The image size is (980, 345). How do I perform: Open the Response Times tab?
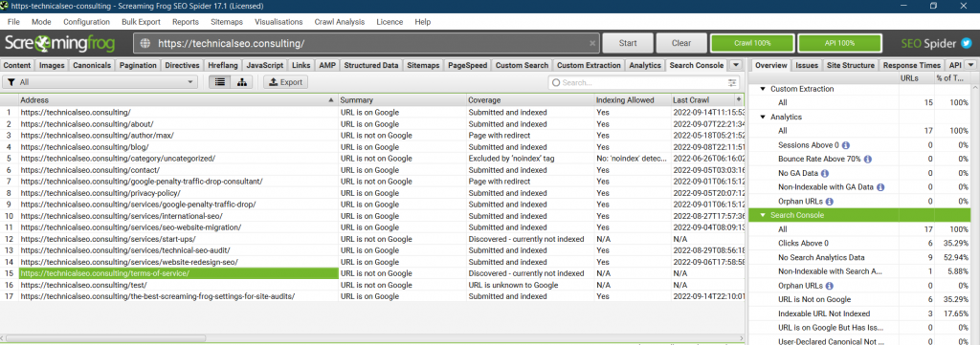[912, 65]
